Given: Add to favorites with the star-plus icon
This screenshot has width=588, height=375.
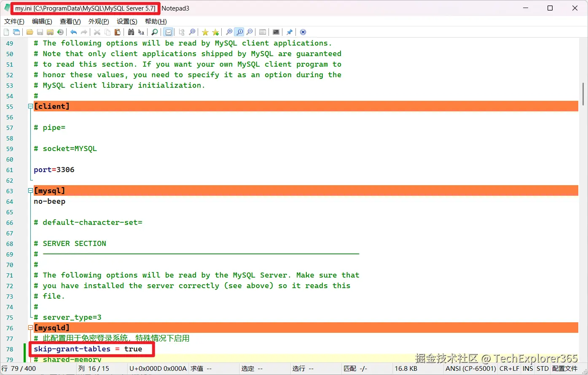Looking at the screenshot, I should [x=215, y=32].
